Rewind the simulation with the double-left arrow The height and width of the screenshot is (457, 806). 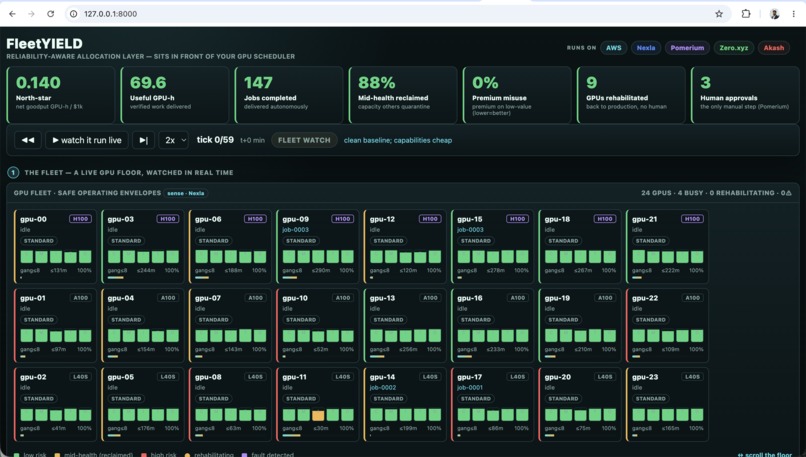(28, 140)
